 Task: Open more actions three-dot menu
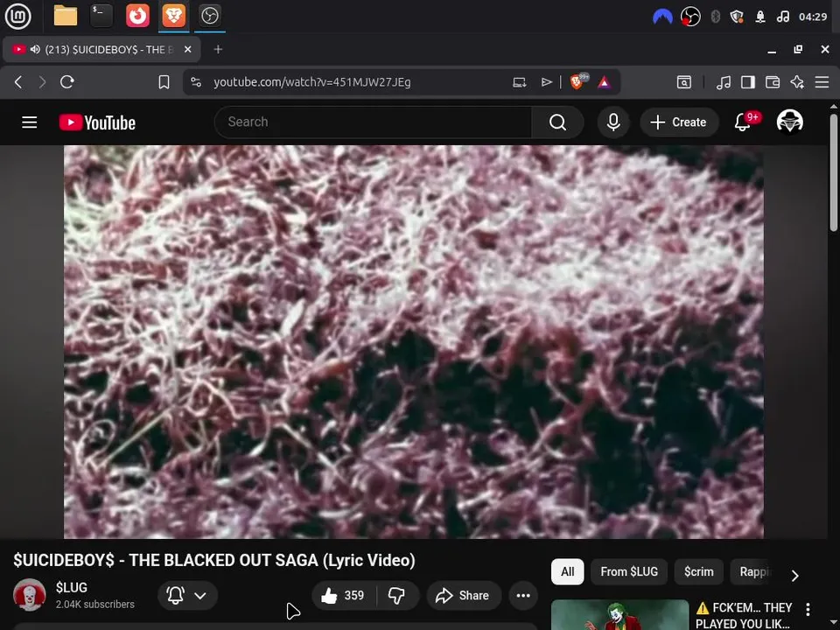click(x=523, y=595)
